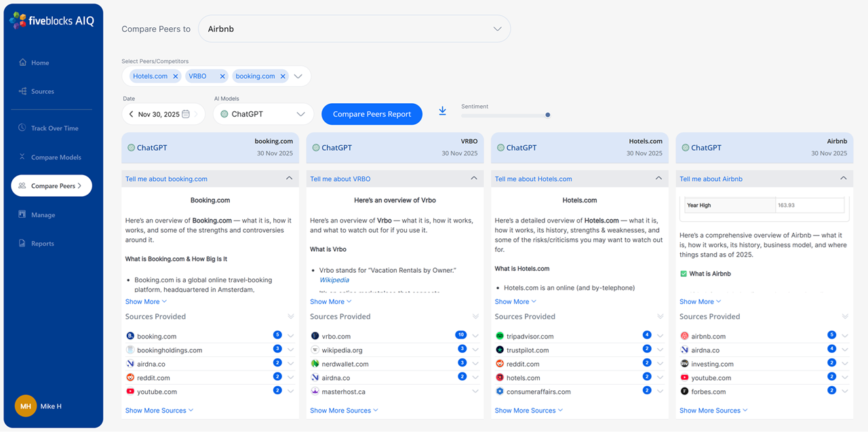Remove booking.com from the peers list

click(284, 76)
